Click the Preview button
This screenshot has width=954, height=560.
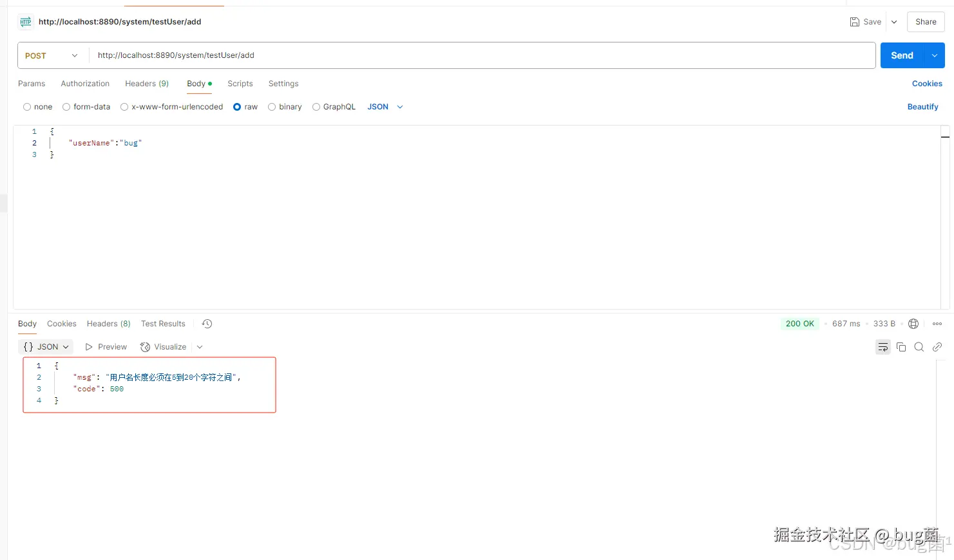(x=106, y=347)
